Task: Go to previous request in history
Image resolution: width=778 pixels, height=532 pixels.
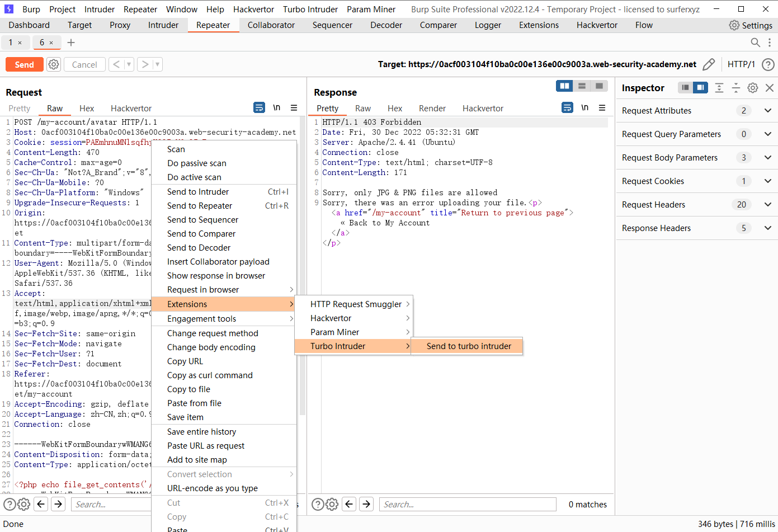Action: [x=116, y=64]
